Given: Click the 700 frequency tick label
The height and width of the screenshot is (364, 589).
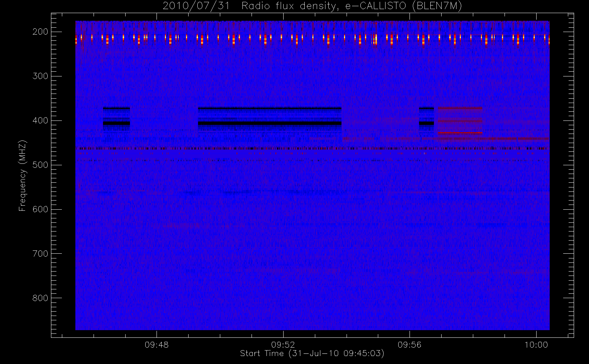Looking at the screenshot, I should [x=40, y=254].
